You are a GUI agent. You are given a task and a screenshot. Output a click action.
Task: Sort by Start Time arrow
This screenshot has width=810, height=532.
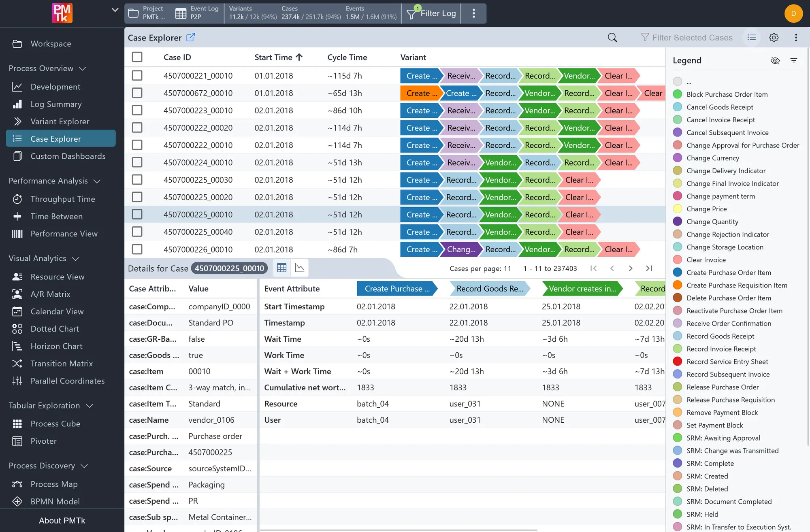299,57
